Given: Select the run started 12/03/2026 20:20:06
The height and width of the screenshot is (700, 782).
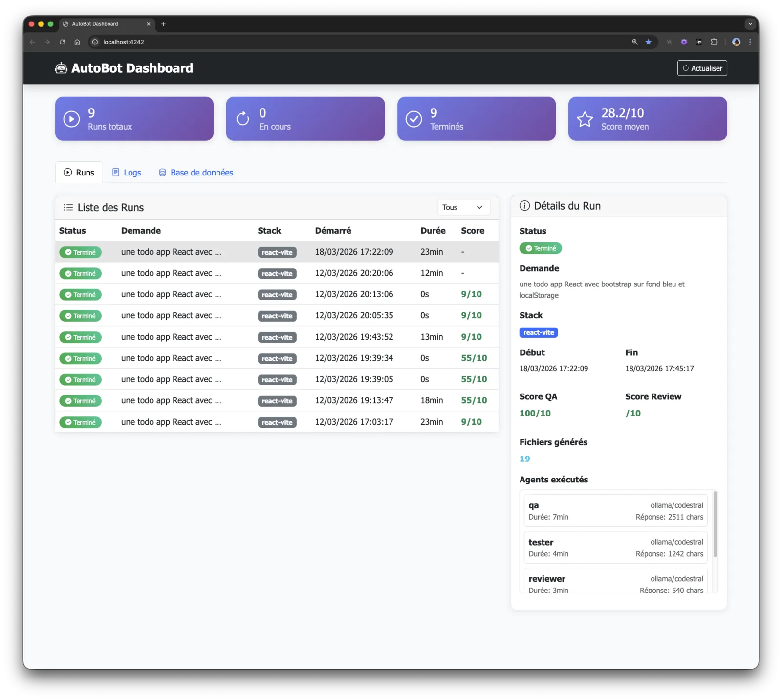Looking at the screenshot, I should pyautogui.click(x=277, y=273).
